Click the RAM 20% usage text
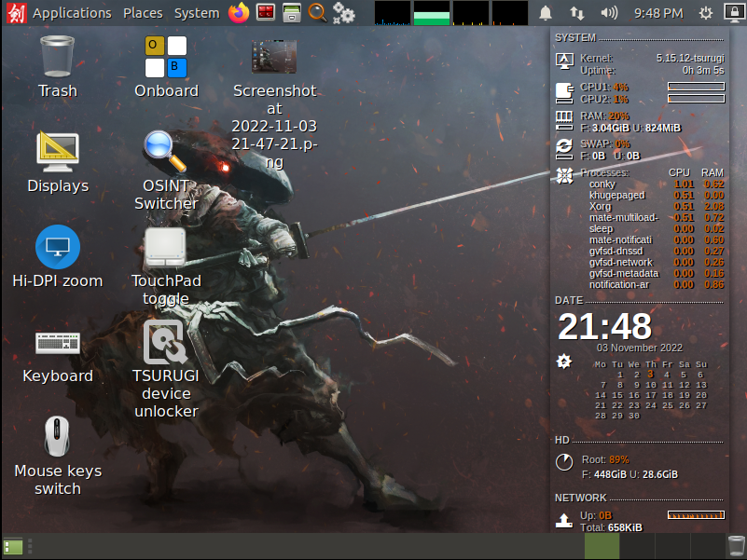 pyautogui.click(x=604, y=116)
